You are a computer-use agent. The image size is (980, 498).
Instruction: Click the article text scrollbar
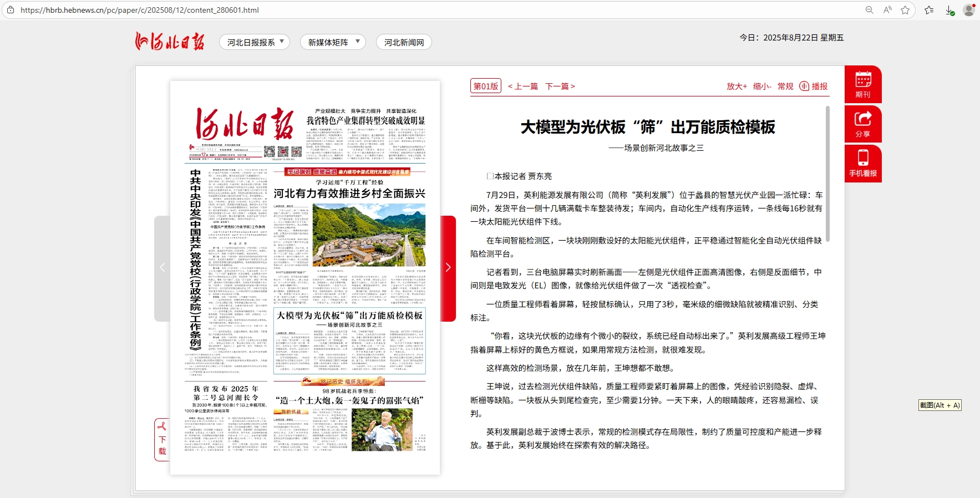[x=827, y=174]
